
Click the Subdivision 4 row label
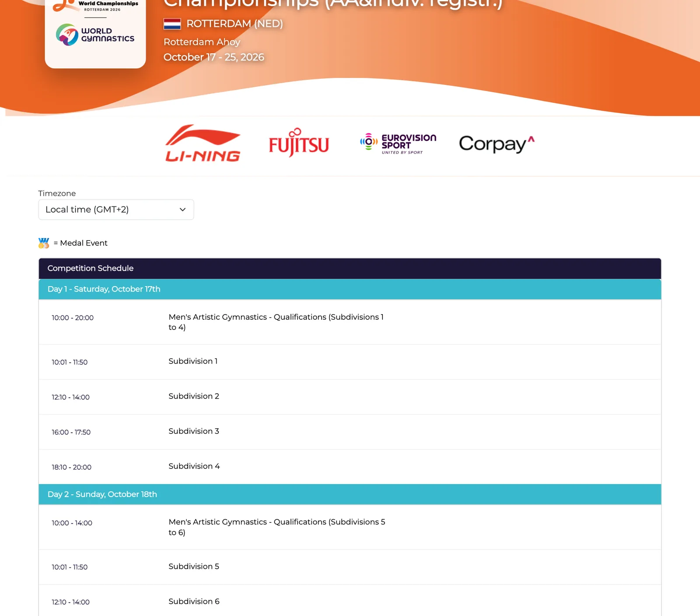194,466
